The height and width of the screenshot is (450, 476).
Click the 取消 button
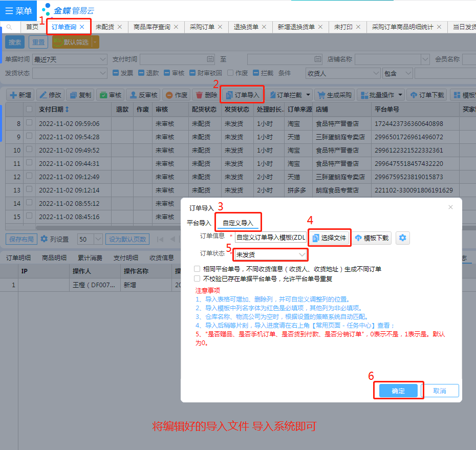[x=440, y=391]
